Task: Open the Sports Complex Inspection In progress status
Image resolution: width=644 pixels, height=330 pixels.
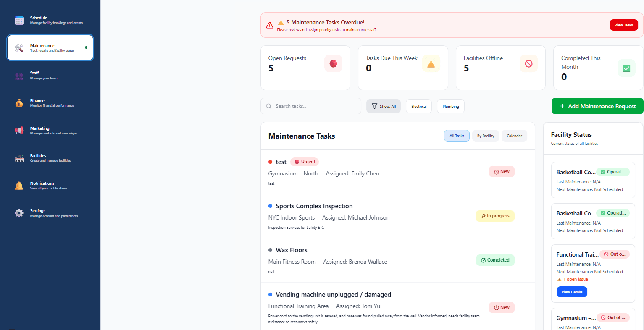Action: coord(495,216)
